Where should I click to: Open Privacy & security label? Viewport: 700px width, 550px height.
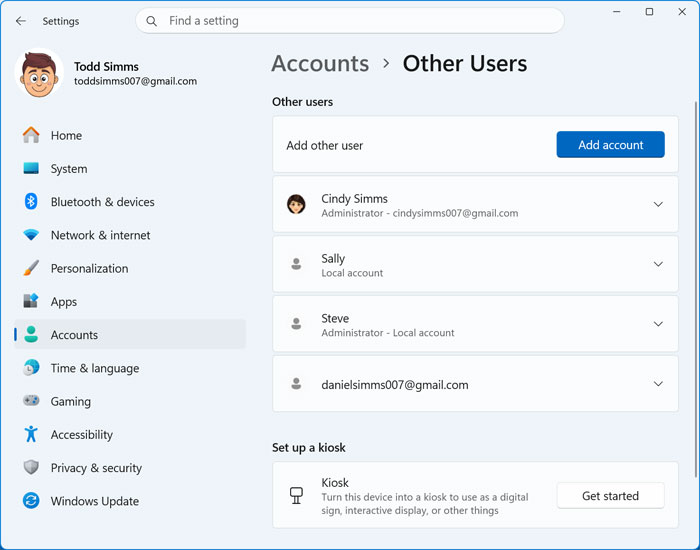(96, 468)
